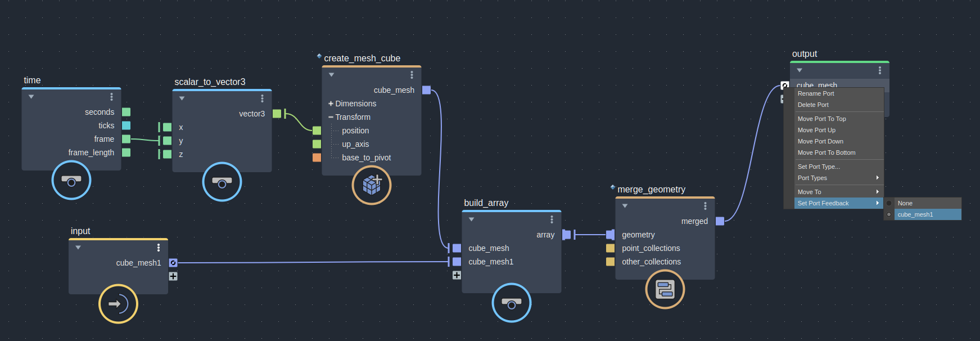Collapse the merge_geometry node
The width and height of the screenshot is (980, 341).
pyautogui.click(x=625, y=206)
